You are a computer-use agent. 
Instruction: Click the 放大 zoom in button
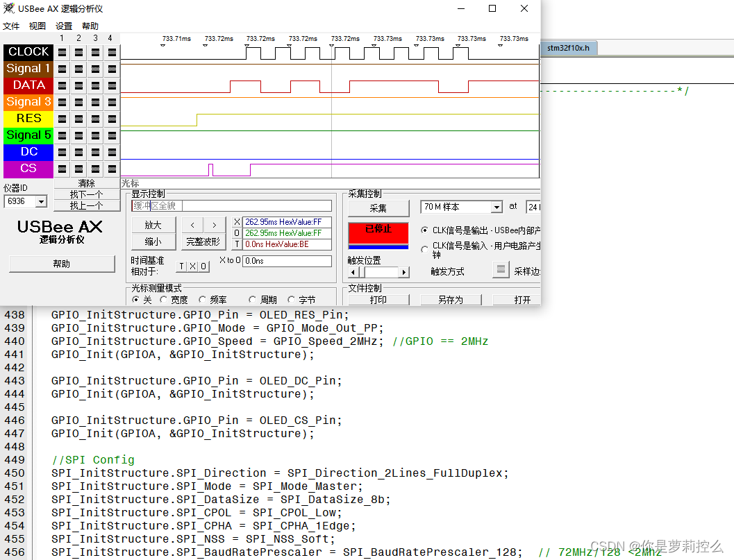pyautogui.click(x=153, y=225)
